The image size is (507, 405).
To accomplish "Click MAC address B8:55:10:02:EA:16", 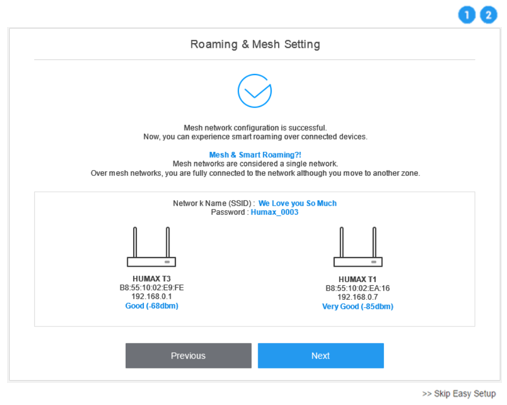I will coord(358,288).
